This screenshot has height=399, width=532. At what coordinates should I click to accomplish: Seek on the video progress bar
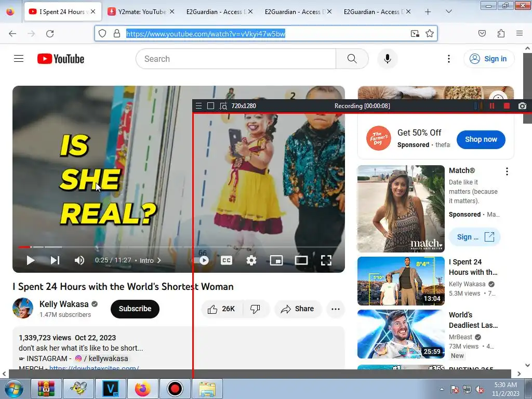(x=179, y=247)
